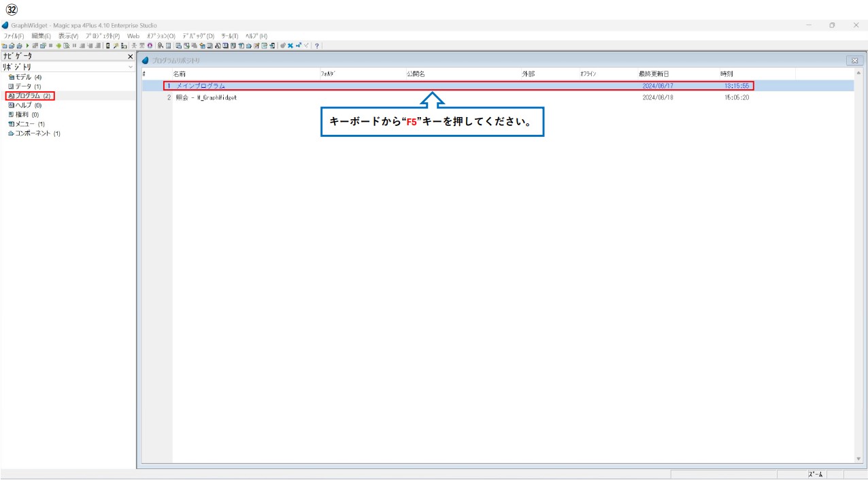Close the Navigator panel with its X
This screenshot has height=480, width=868.
click(x=131, y=57)
